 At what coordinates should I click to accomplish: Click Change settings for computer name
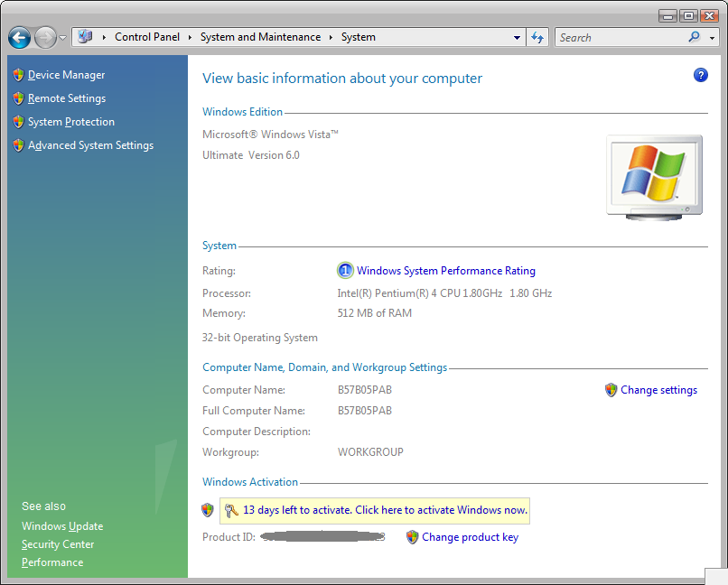click(658, 390)
